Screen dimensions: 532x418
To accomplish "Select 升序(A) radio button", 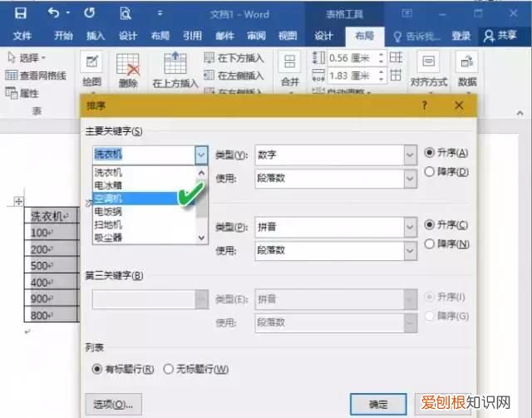I will coord(429,153).
